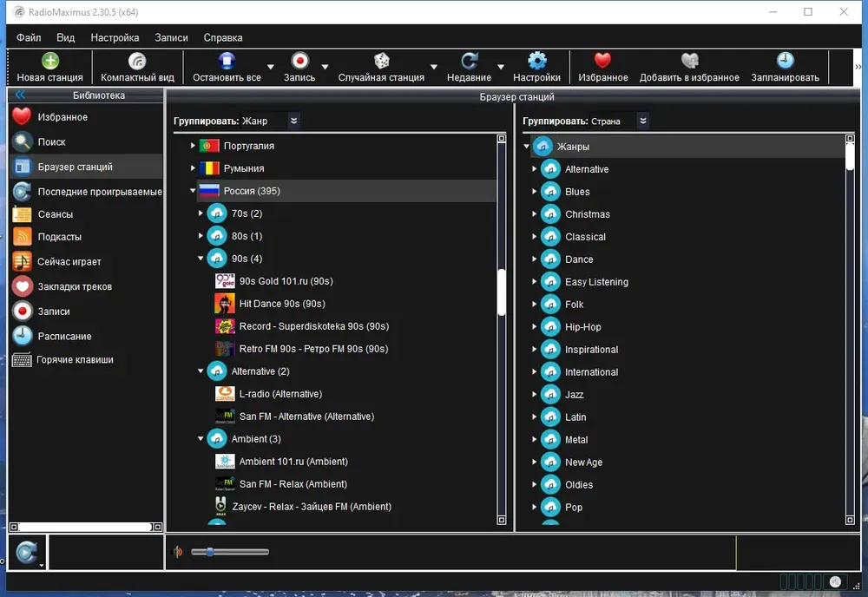This screenshot has width=868, height=597.
Task: Start recording with Запись button
Action: pyautogui.click(x=299, y=68)
